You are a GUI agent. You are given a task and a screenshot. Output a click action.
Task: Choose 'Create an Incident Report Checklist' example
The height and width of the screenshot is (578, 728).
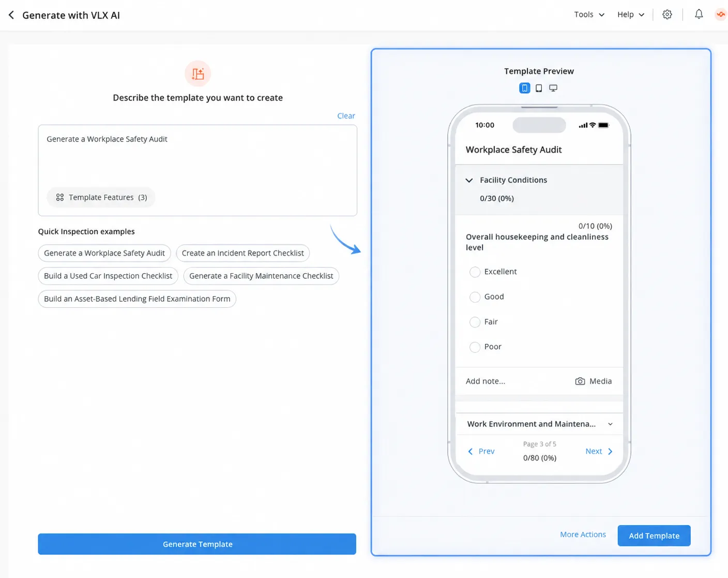pos(243,253)
